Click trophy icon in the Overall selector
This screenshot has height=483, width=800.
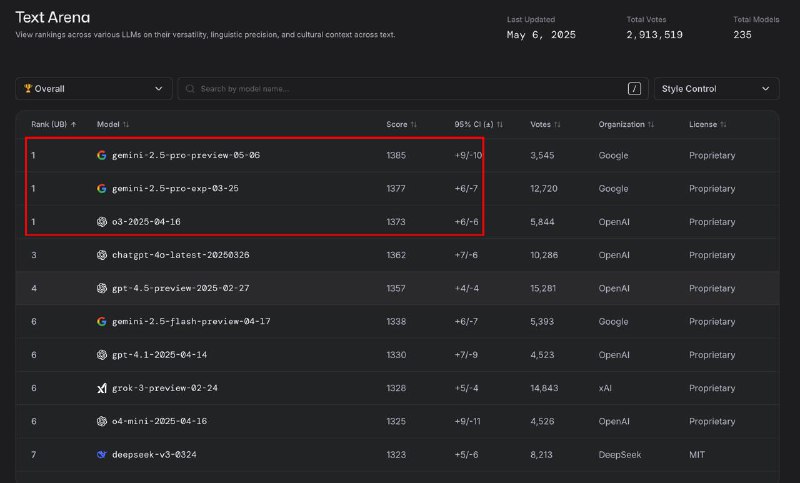click(x=28, y=88)
